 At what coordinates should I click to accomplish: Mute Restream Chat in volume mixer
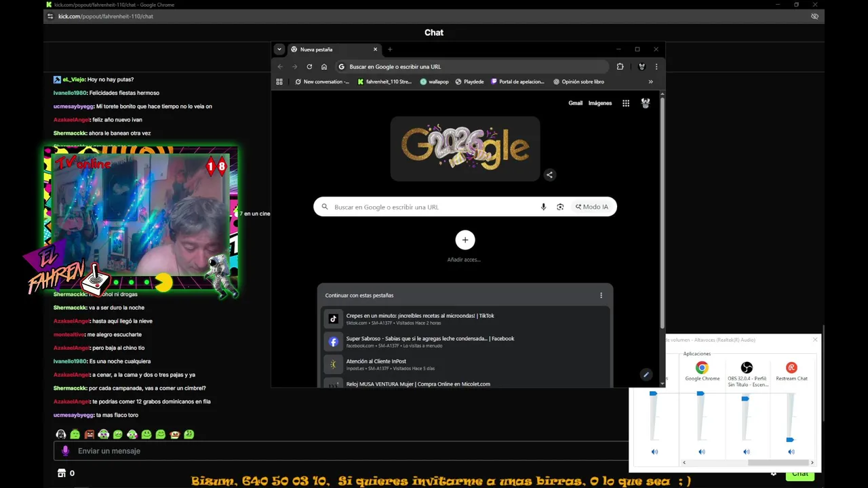(x=791, y=452)
